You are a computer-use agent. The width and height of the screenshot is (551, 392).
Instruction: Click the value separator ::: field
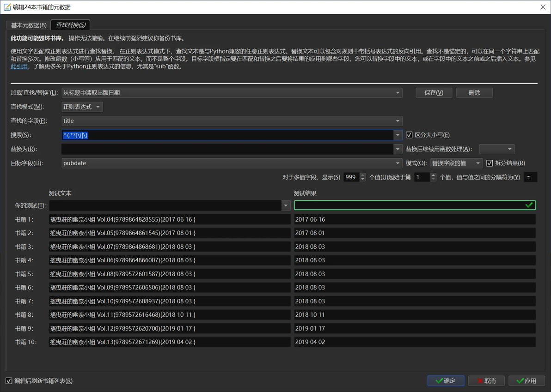click(530, 177)
